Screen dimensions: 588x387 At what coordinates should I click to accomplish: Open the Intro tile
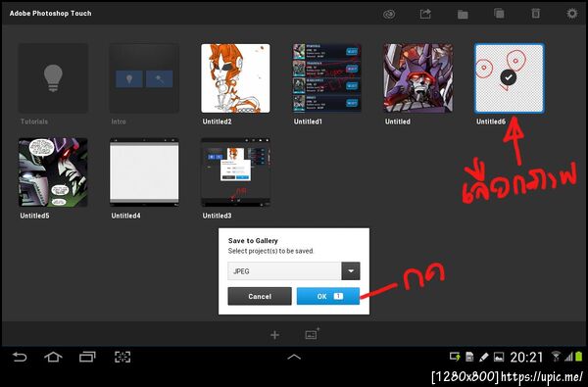(x=144, y=78)
